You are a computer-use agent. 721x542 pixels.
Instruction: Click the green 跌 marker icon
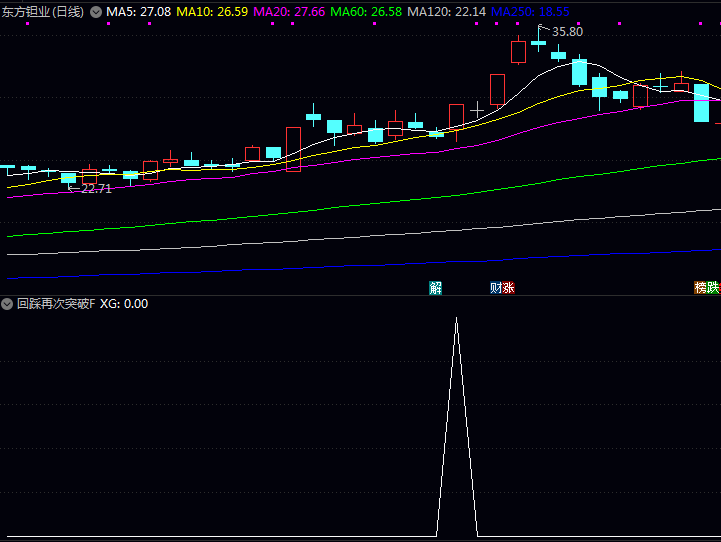pyautogui.click(x=713, y=288)
